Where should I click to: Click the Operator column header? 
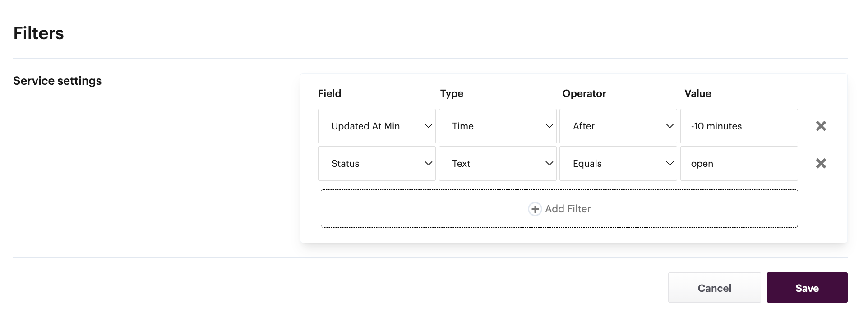tap(584, 93)
